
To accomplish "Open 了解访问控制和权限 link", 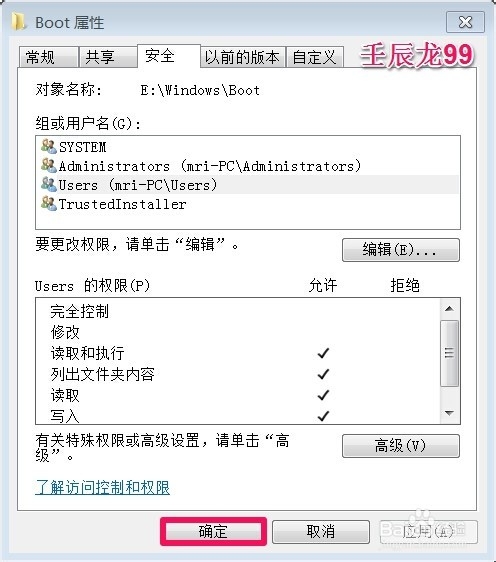I will (102, 487).
